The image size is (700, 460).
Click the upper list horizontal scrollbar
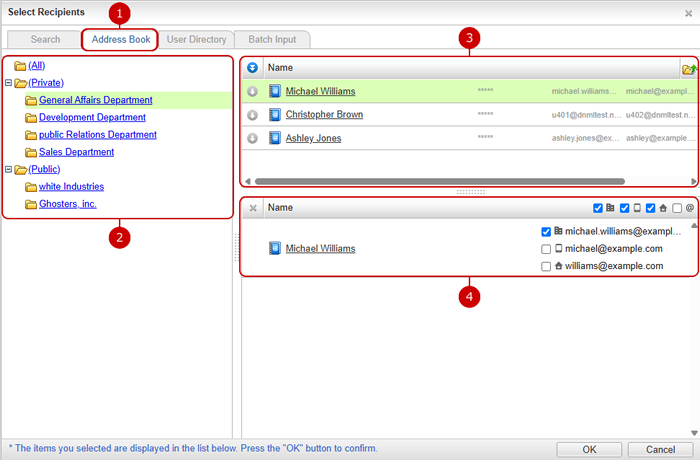point(440,181)
